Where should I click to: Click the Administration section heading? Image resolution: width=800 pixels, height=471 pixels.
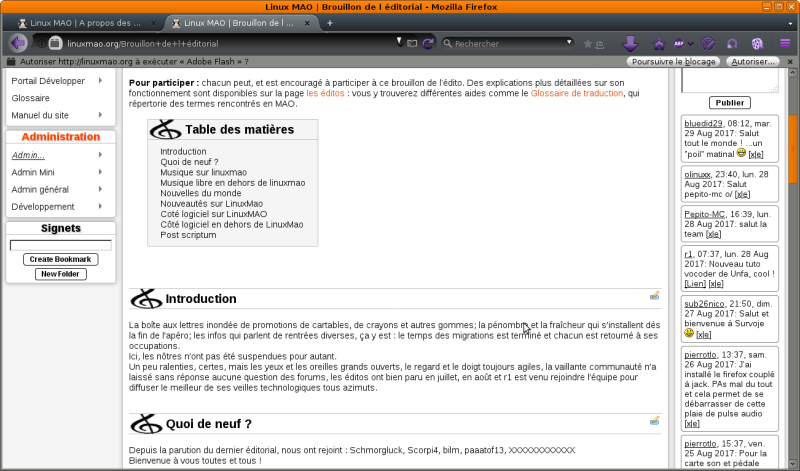[61, 137]
